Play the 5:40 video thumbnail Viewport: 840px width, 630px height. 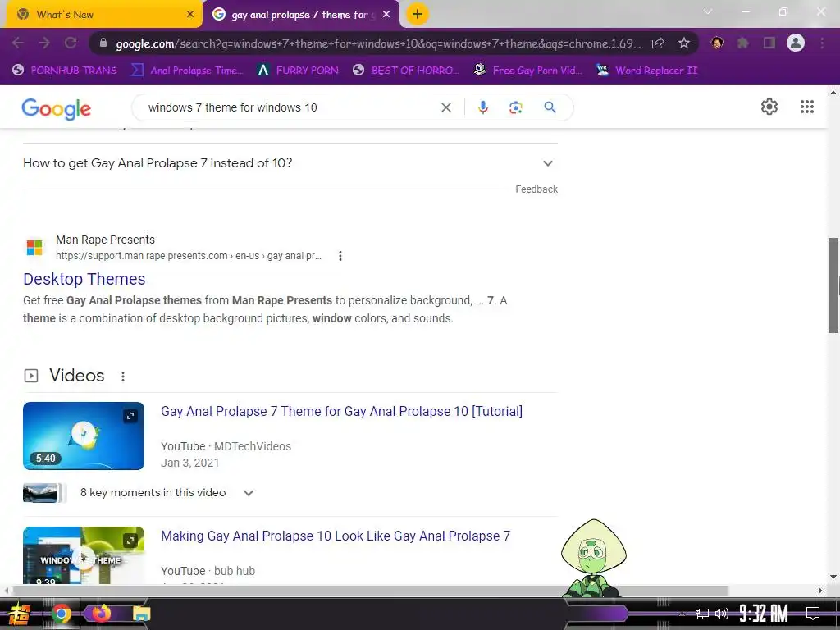(84, 436)
